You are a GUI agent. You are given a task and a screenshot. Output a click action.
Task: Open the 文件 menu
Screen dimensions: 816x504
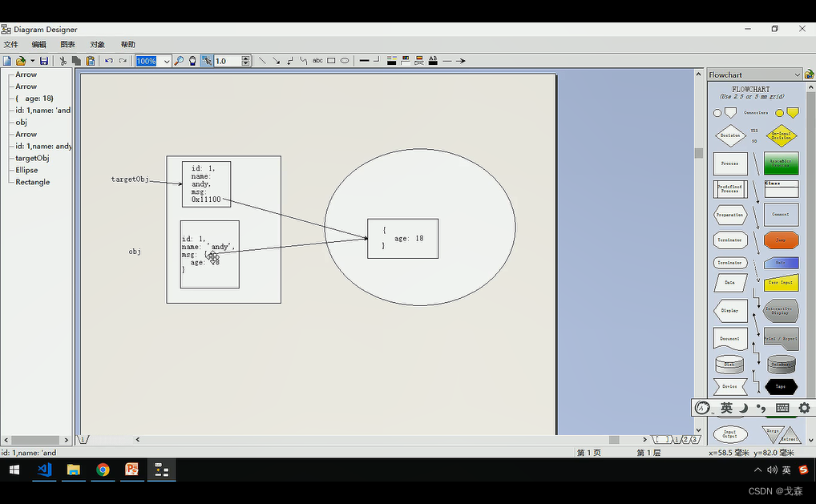click(11, 45)
